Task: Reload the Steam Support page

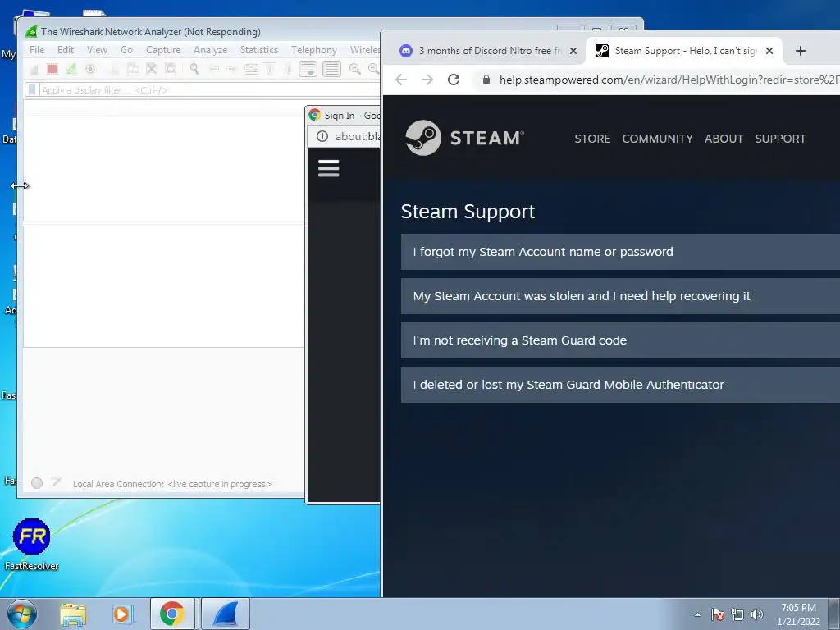Action: [454, 80]
